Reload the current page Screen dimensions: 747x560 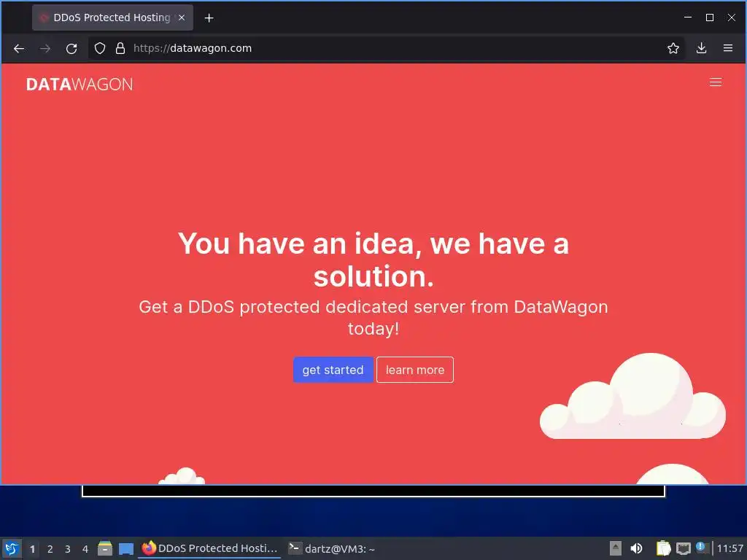tap(71, 49)
